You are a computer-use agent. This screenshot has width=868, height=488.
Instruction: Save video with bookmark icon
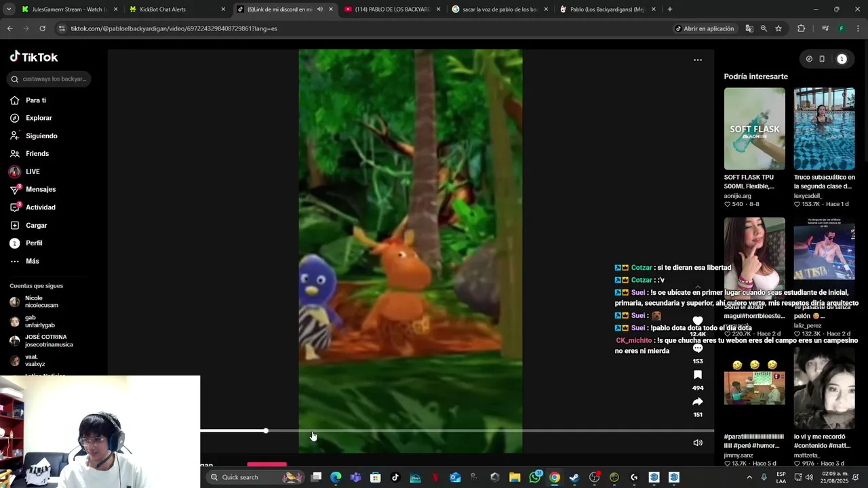(x=698, y=374)
